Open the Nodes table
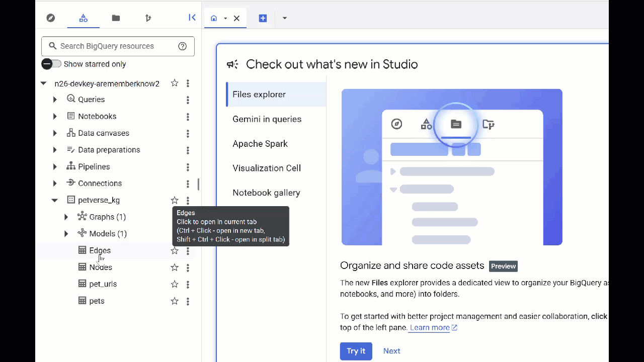This screenshot has width=644, height=362. 101,267
